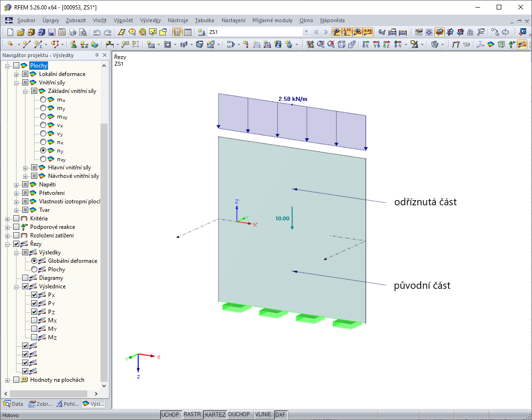Viewport: 532px width, 420px height.
Task: Click the navigator vertical scrollbar
Action: [104, 252]
